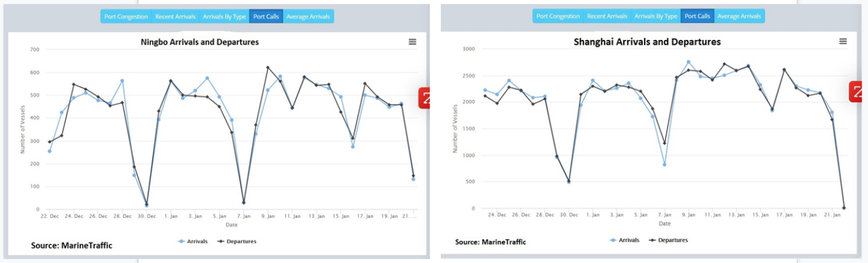Select Recent Arrivals tab in Ningbo panel
868x263 pixels.
point(175,16)
